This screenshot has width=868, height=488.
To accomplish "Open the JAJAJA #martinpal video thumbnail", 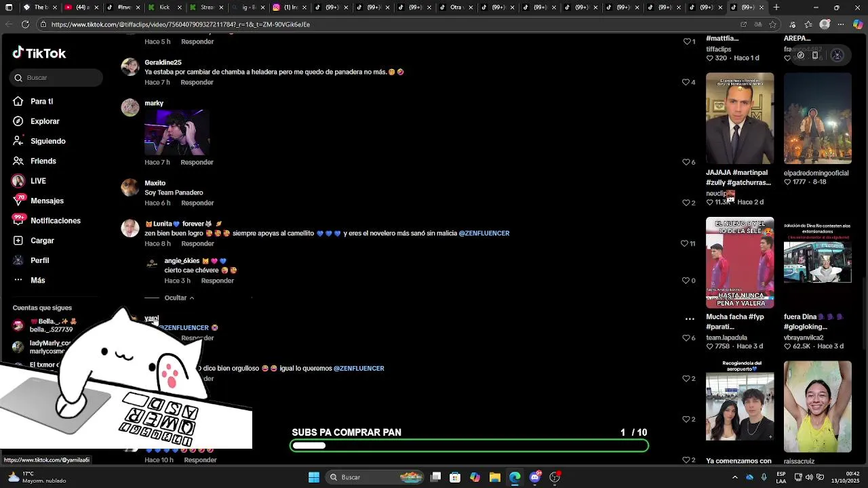I will (x=740, y=118).
